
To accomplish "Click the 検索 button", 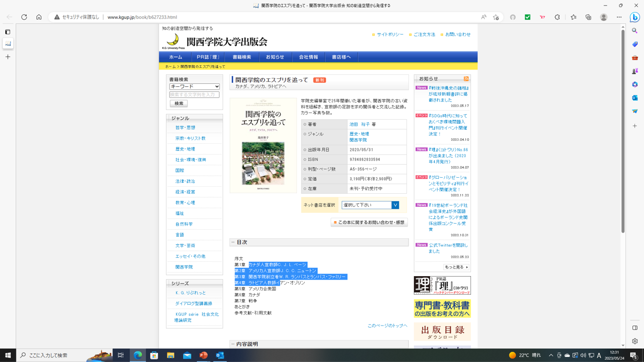I will tap(178, 103).
